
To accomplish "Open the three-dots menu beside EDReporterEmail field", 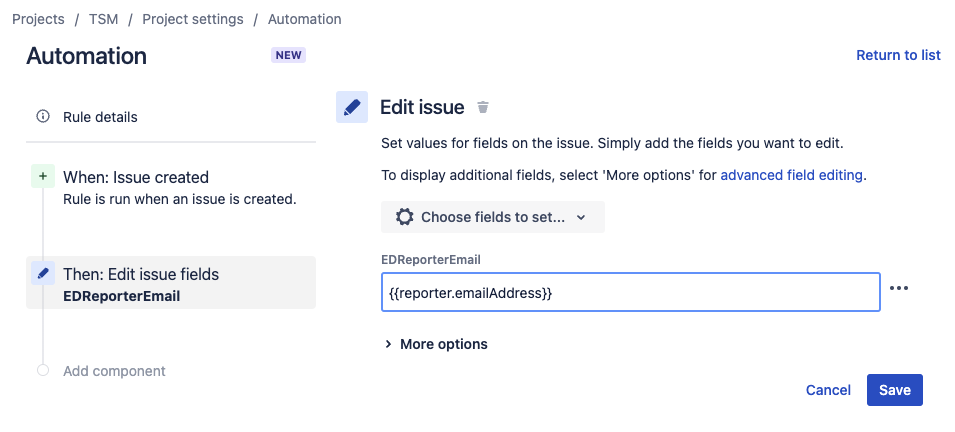I will coord(899,289).
